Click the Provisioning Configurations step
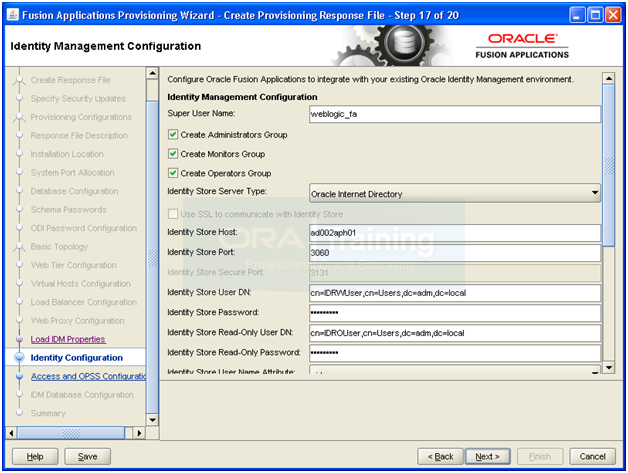 click(81, 117)
